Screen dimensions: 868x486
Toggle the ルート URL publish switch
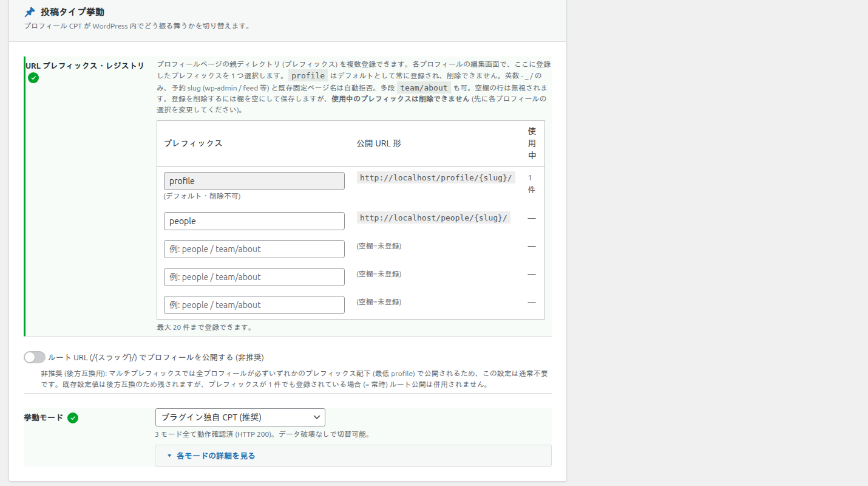coord(35,357)
